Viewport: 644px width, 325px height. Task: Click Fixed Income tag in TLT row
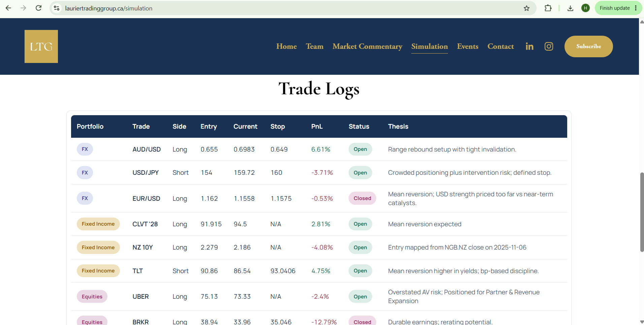pyautogui.click(x=98, y=271)
